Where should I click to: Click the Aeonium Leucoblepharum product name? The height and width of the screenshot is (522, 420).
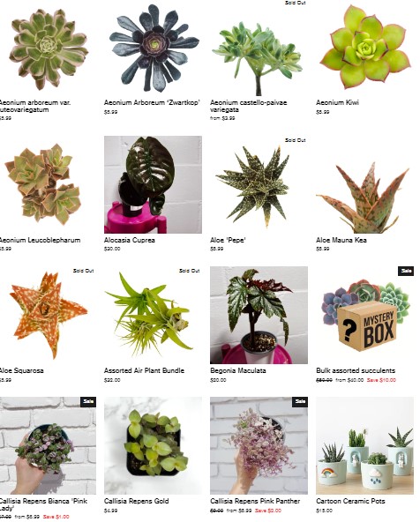click(x=40, y=240)
